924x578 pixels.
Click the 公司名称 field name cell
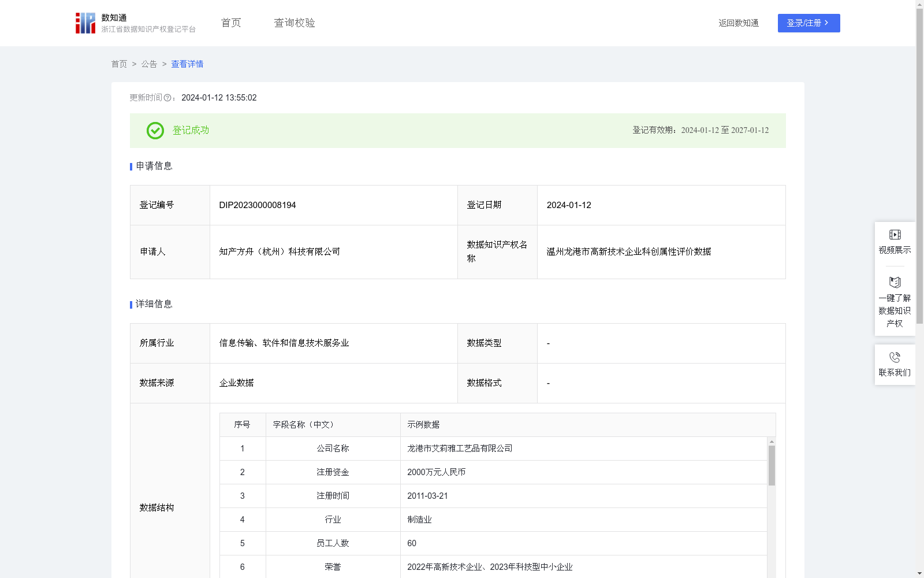(x=333, y=449)
